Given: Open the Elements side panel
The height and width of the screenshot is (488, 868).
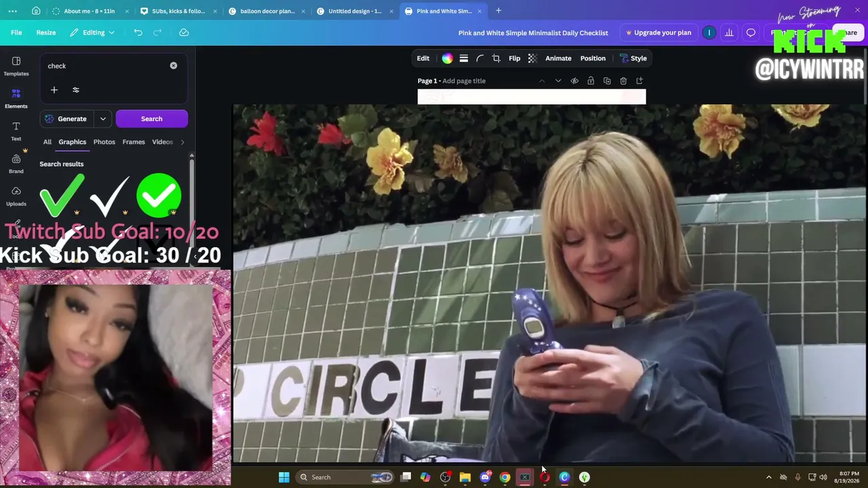Looking at the screenshot, I should tap(16, 98).
